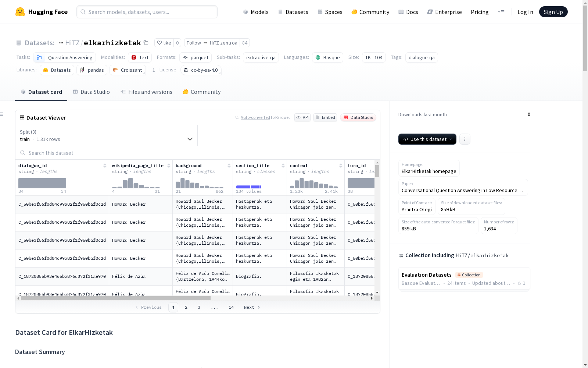588x368 pixels.
Task: Sort by section_title column
Action: [283, 166]
